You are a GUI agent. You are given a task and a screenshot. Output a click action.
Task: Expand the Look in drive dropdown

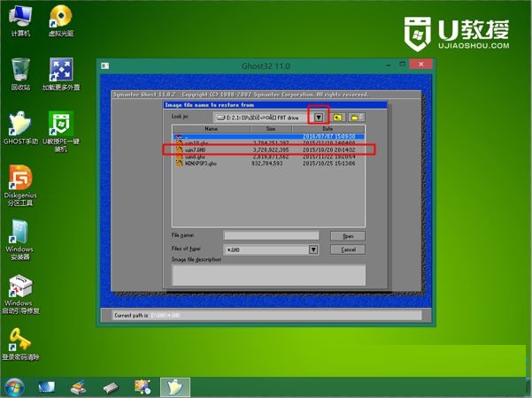319,117
